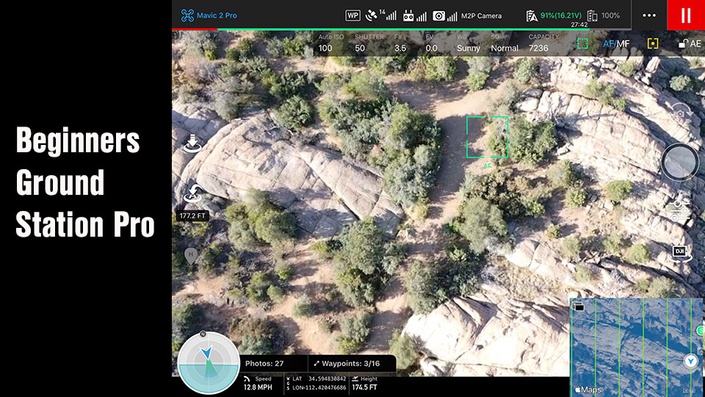Image resolution: width=705 pixels, height=397 pixels.
Task: Toggle the AE exposure lock
Action: coord(690,44)
